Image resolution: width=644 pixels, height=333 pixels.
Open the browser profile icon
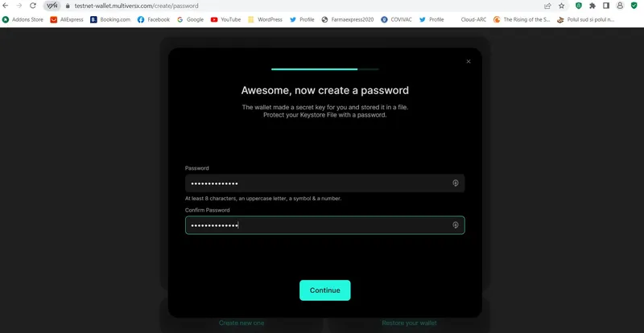[620, 6]
